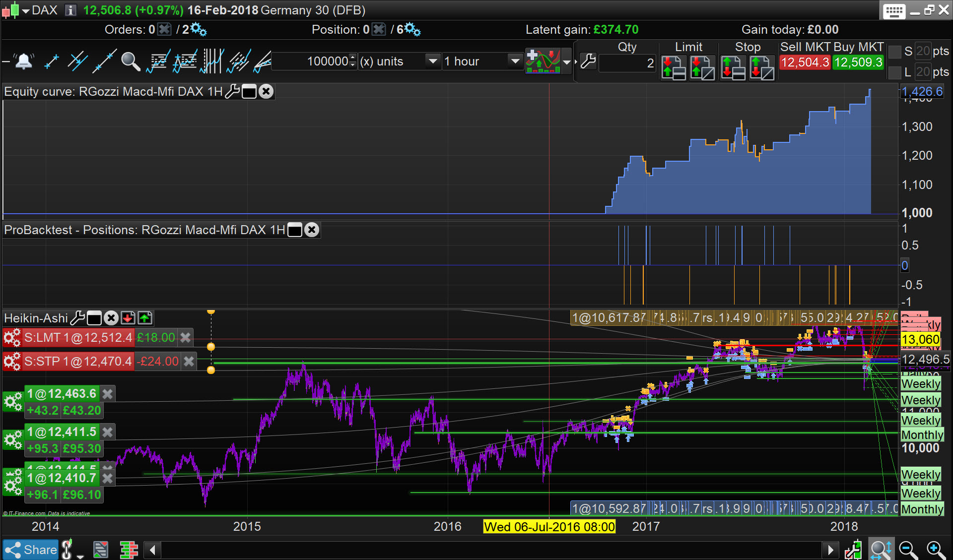Select the magnifying glass tool
Viewport: 953px width, 560px height.
(x=131, y=62)
